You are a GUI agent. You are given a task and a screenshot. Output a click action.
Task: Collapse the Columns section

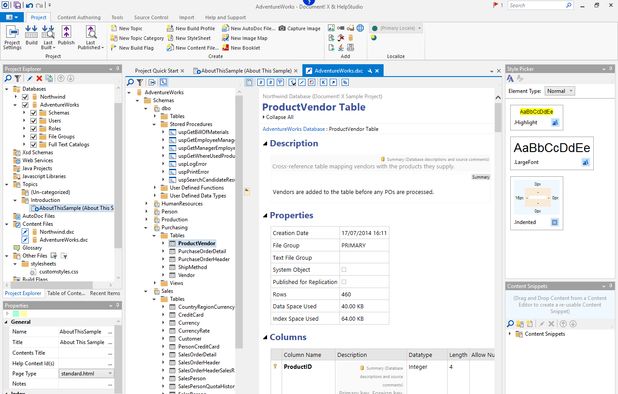tap(265, 337)
